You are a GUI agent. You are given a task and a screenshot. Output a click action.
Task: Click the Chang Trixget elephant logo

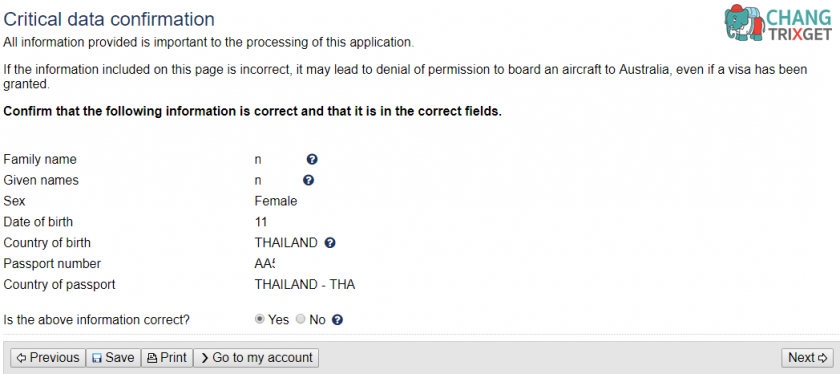[745, 23]
